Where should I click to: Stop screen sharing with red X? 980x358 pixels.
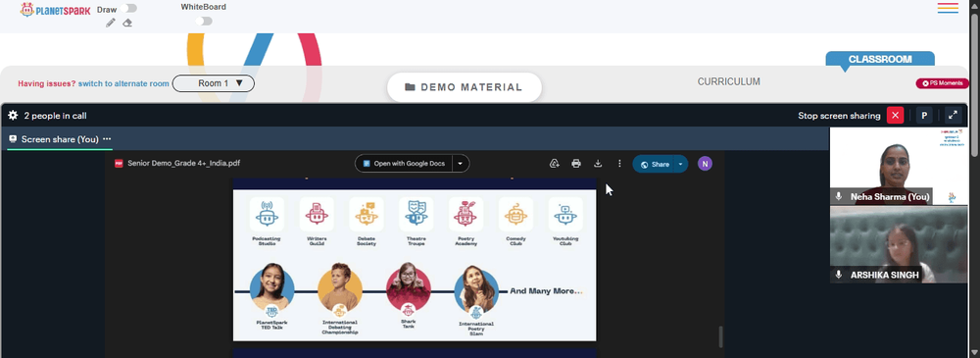895,115
